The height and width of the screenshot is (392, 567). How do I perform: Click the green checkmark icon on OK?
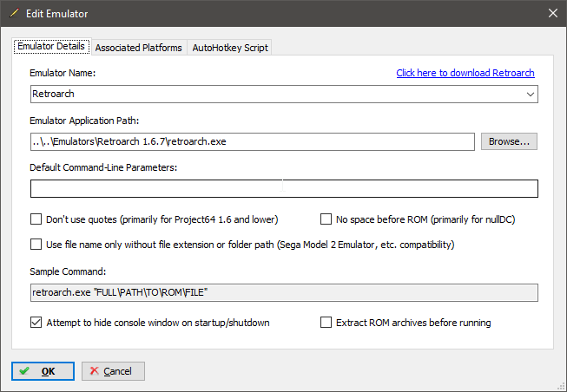point(24,371)
